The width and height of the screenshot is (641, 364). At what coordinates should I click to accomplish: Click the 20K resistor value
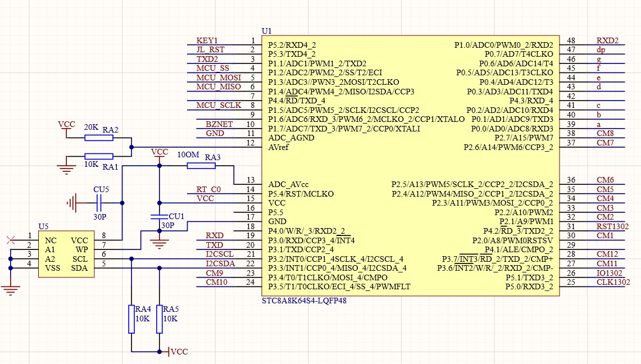pos(91,127)
